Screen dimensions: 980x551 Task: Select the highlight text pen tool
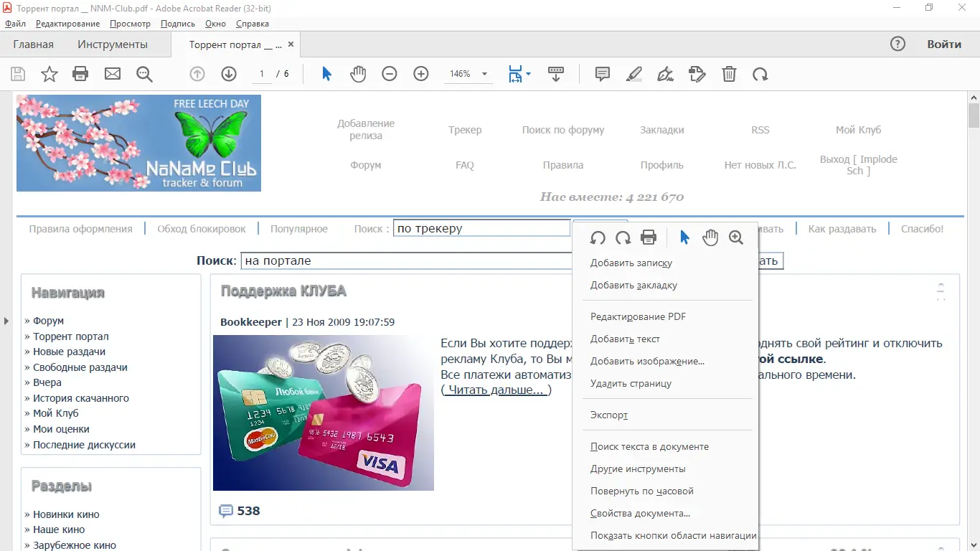click(634, 74)
